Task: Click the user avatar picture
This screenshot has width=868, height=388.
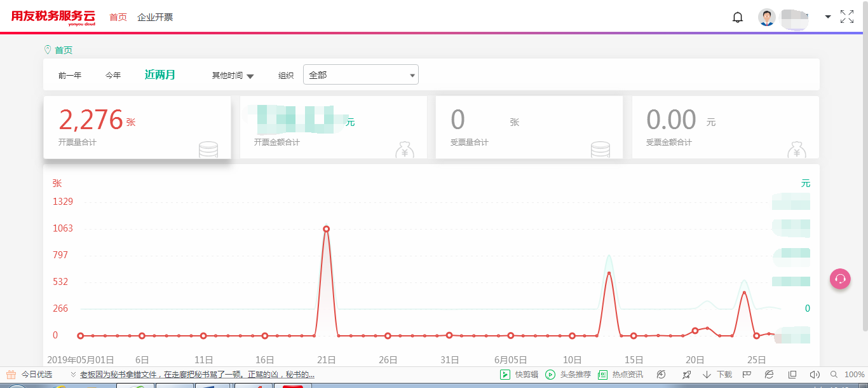Action: [767, 17]
